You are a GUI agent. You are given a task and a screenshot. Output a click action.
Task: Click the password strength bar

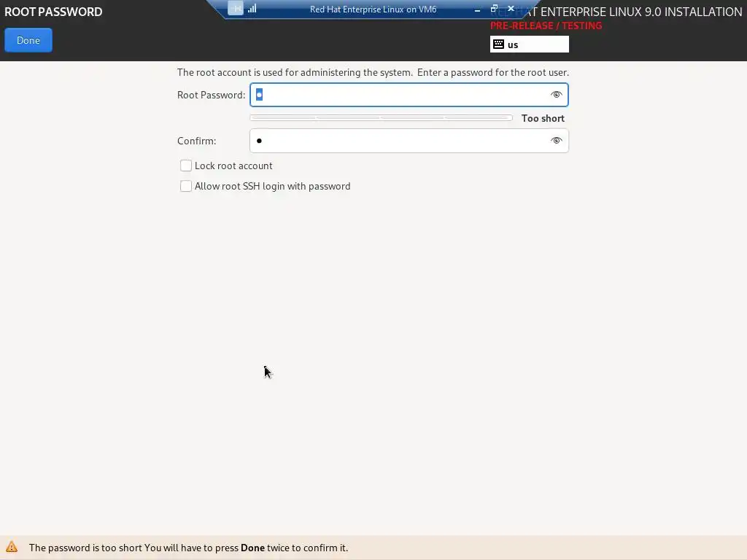pyautogui.click(x=381, y=117)
